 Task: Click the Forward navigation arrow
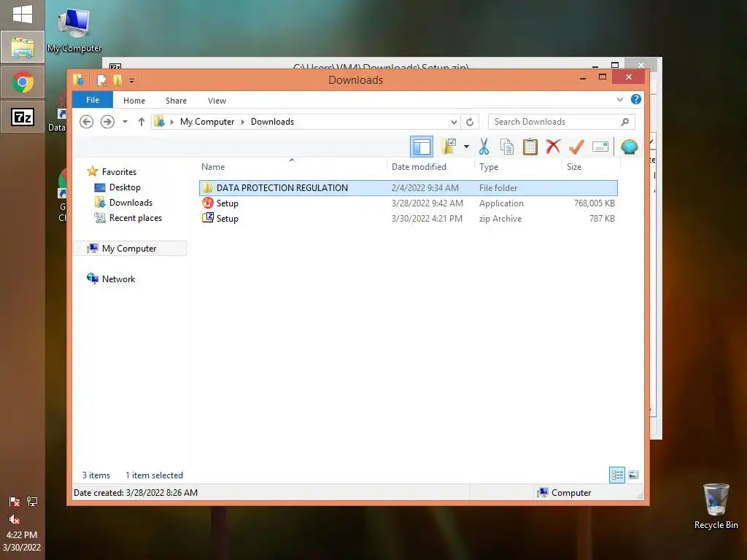click(x=107, y=122)
